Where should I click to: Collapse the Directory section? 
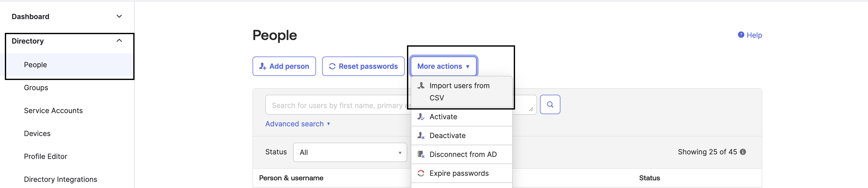pyautogui.click(x=119, y=41)
